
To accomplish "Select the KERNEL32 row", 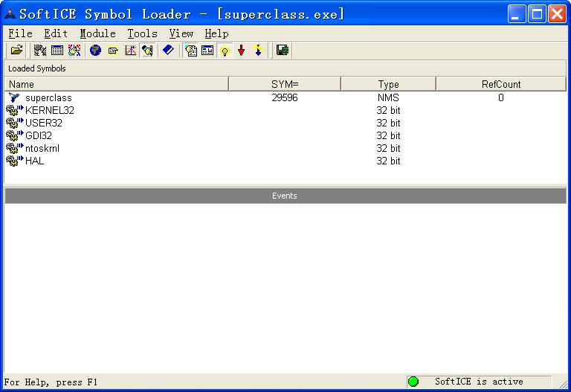I will point(285,110).
